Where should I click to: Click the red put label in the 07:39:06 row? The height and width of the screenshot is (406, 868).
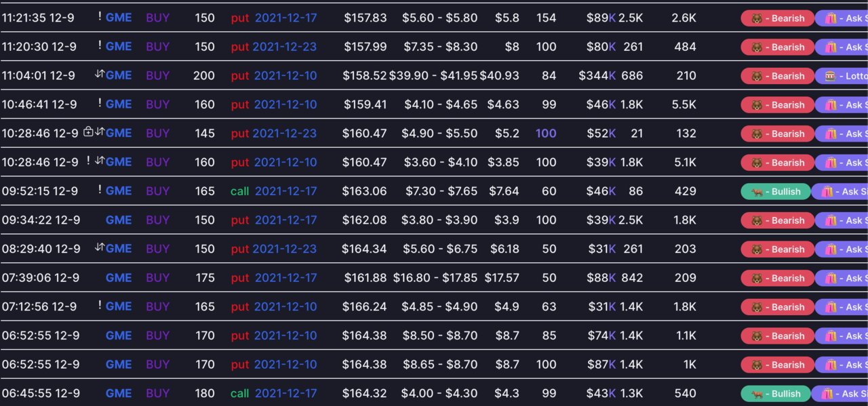click(240, 277)
